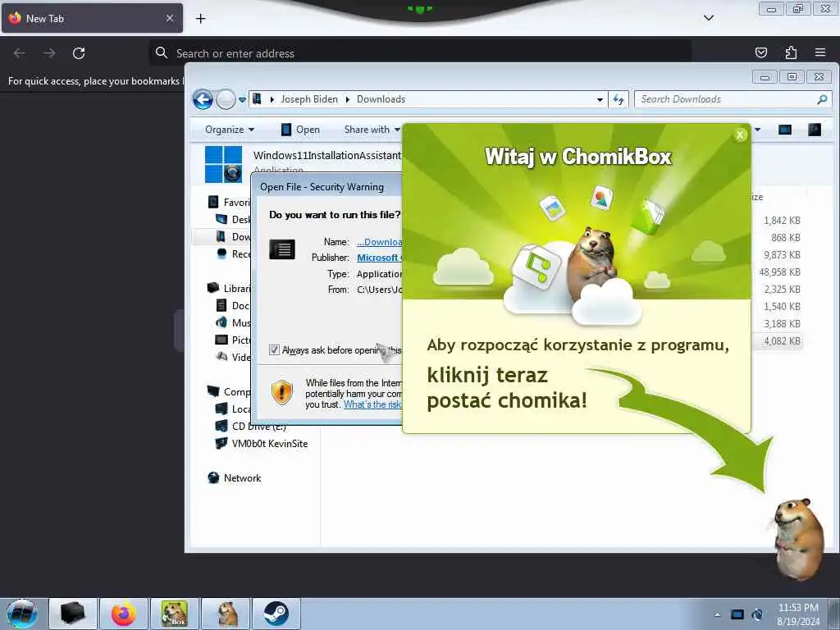
Task: Launch Steam from the taskbar
Action: pos(276,614)
